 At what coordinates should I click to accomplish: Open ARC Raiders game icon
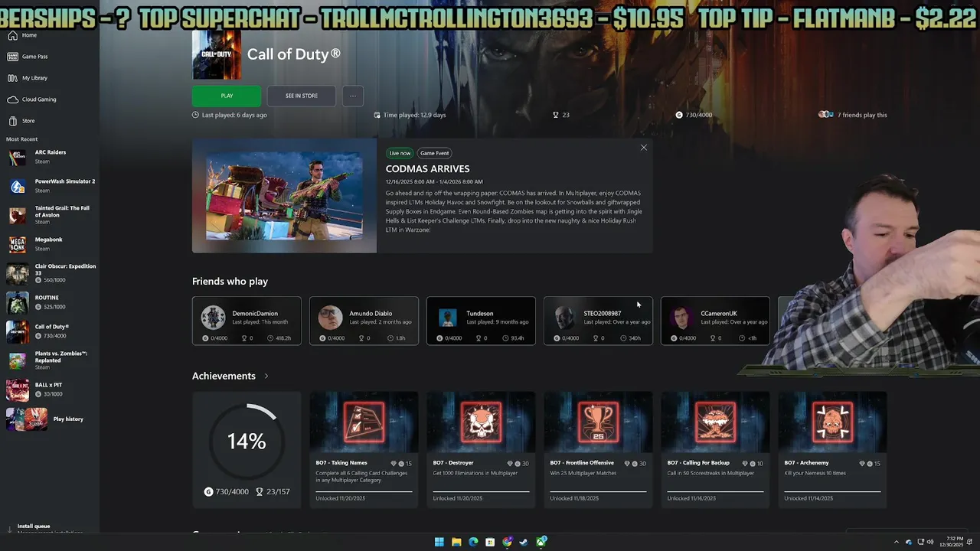[17, 157]
